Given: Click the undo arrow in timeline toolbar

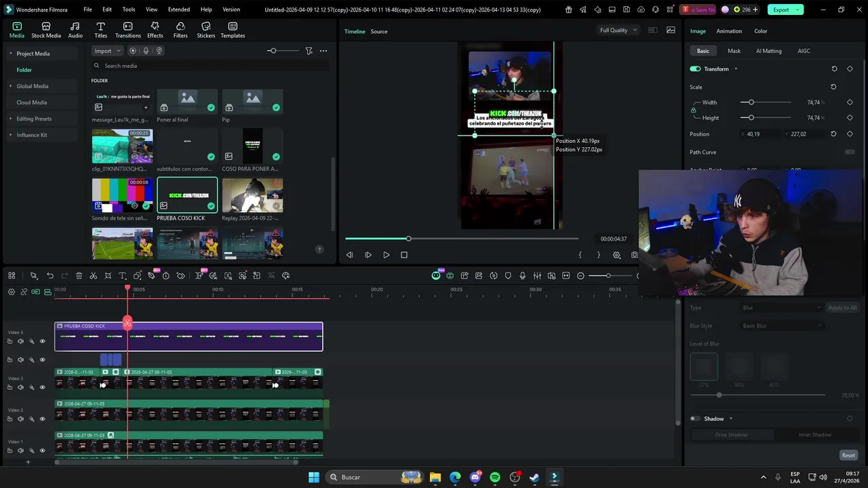Looking at the screenshot, I should pyautogui.click(x=50, y=276).
